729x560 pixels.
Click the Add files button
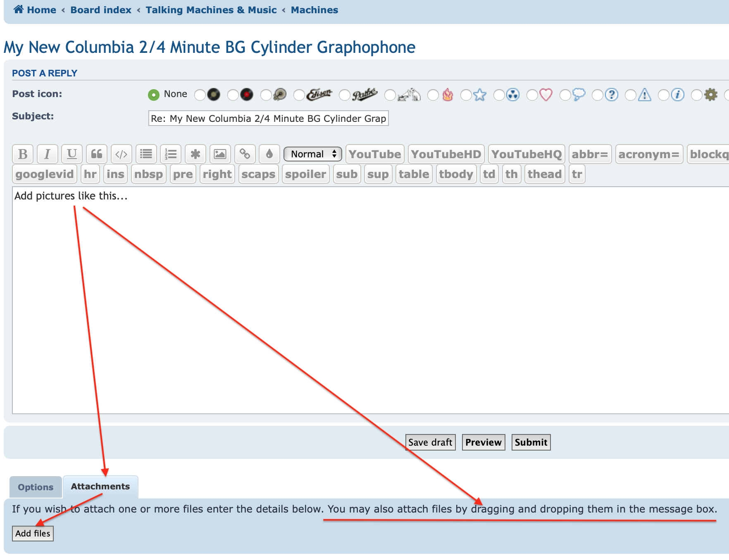[33, 534]
